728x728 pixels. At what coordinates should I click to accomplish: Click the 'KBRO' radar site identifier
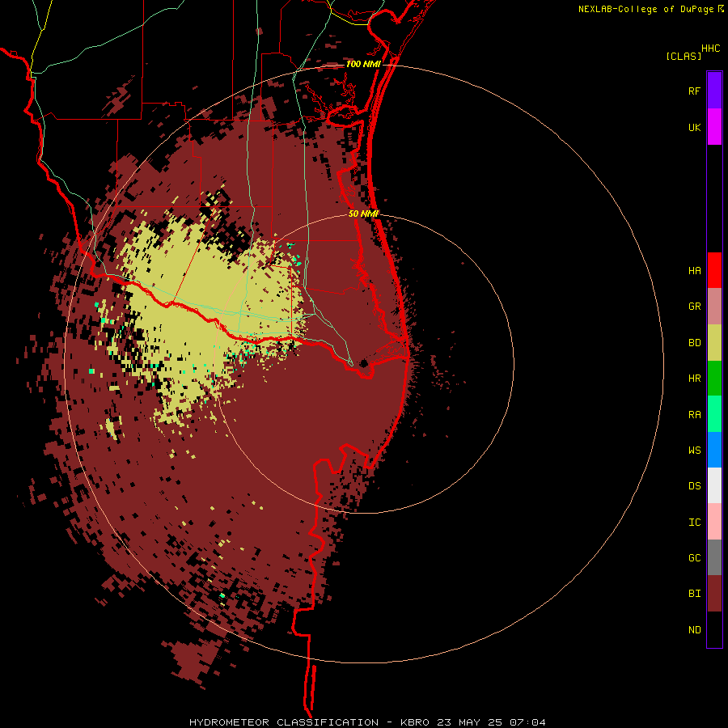pyautogui.click(x=416, y=722)
